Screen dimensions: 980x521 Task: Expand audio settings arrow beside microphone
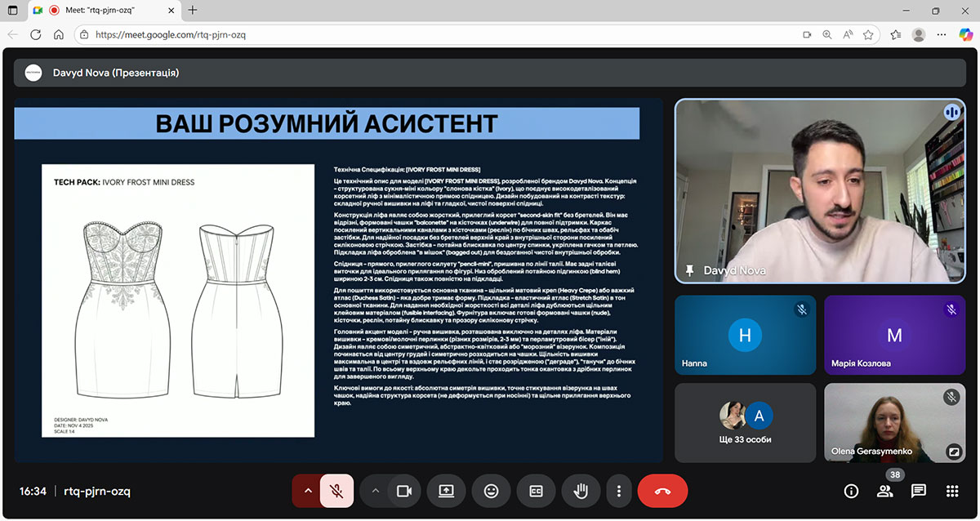tap(307, 491)
